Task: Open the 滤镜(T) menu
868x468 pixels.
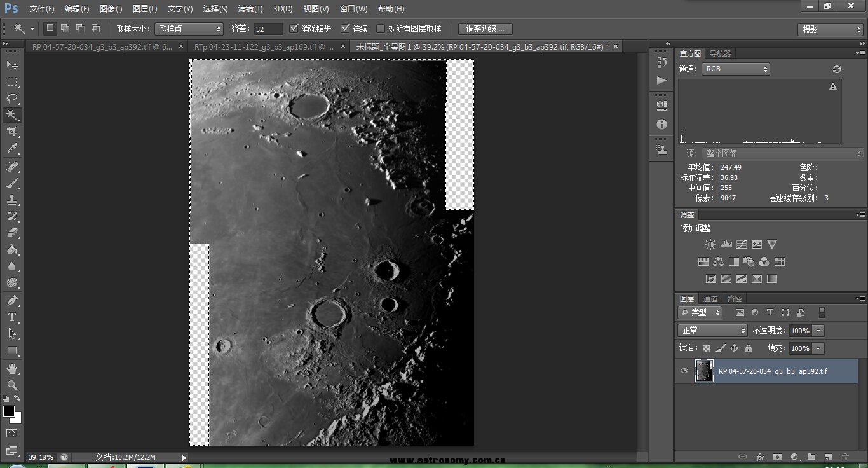Action: tap(250, 9)
